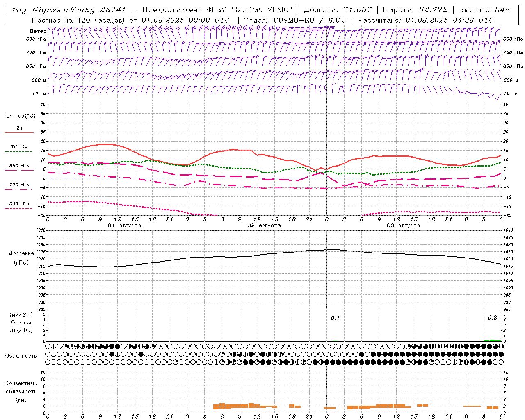Click 'Предоставлено ФГБУ "ЗапСиб УГМС"' provider text
This screenshot has width=525, height=420.
(217, 10)
